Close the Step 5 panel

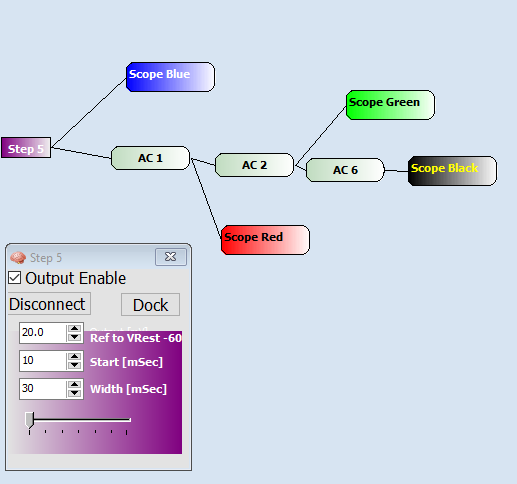[x=171, y=257]
